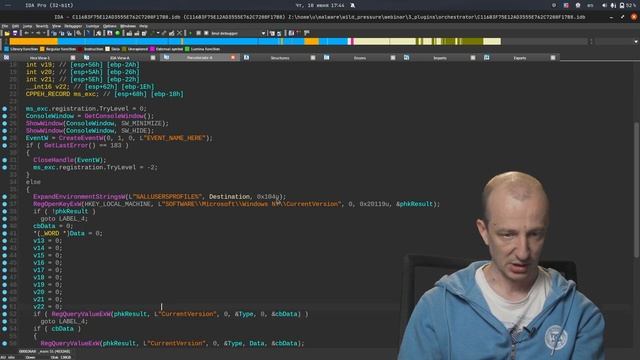Viewport: 640px width, 360px height.
Task: Click the orange segment of navigation band
Action: [x=33, y=41]
